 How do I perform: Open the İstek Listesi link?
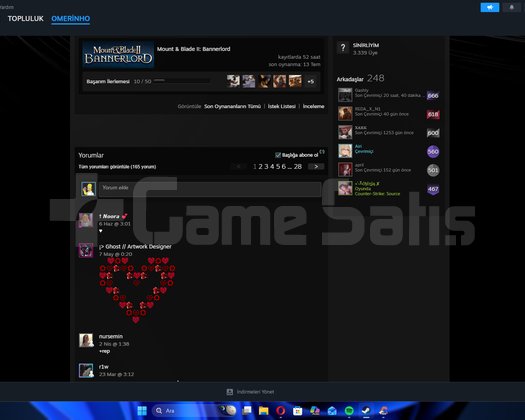[282, 106]
